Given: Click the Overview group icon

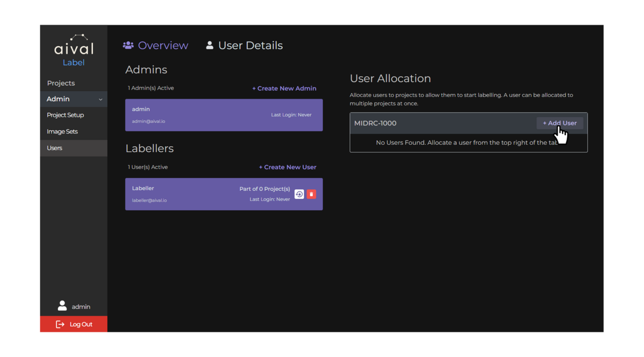Looking at the screenshot, I should (x=128, y=45).
